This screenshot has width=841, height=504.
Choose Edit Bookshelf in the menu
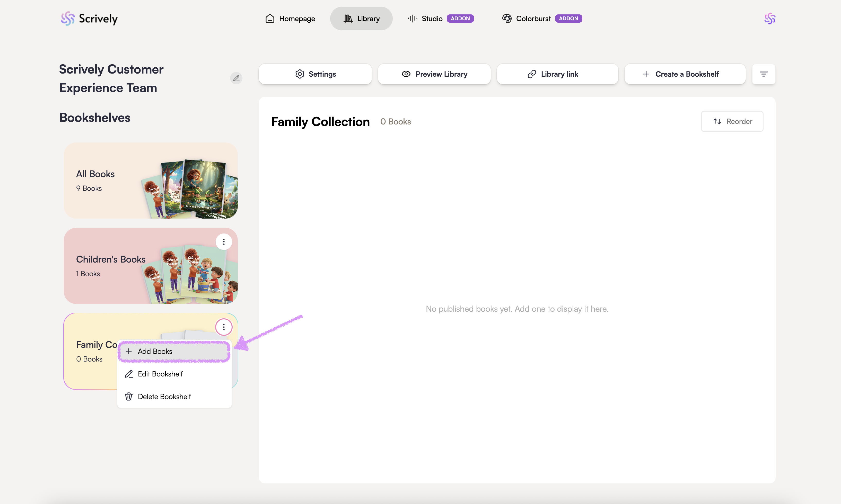(160, 374)
